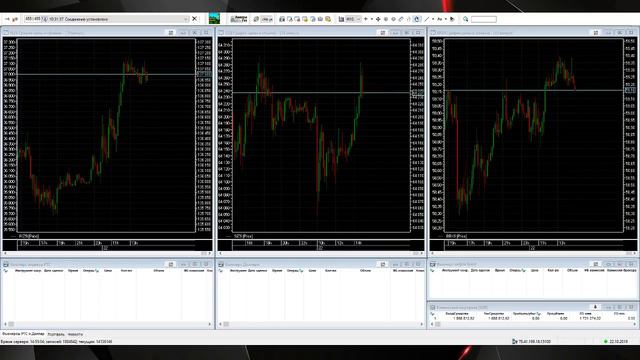Click the settings icon in BRX9 chart title
This screenshot has height=360, width=640.
[x=596, y=33]
